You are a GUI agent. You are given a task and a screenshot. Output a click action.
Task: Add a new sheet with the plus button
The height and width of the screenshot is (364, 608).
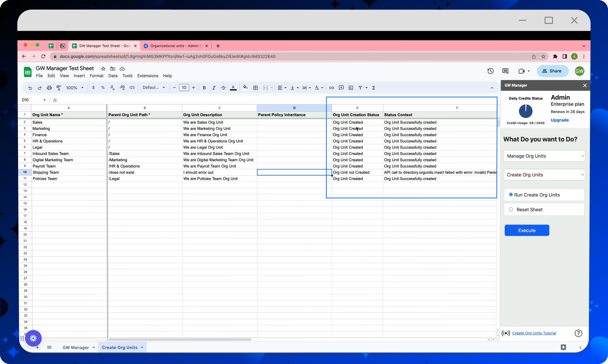[x=37, y=347]
